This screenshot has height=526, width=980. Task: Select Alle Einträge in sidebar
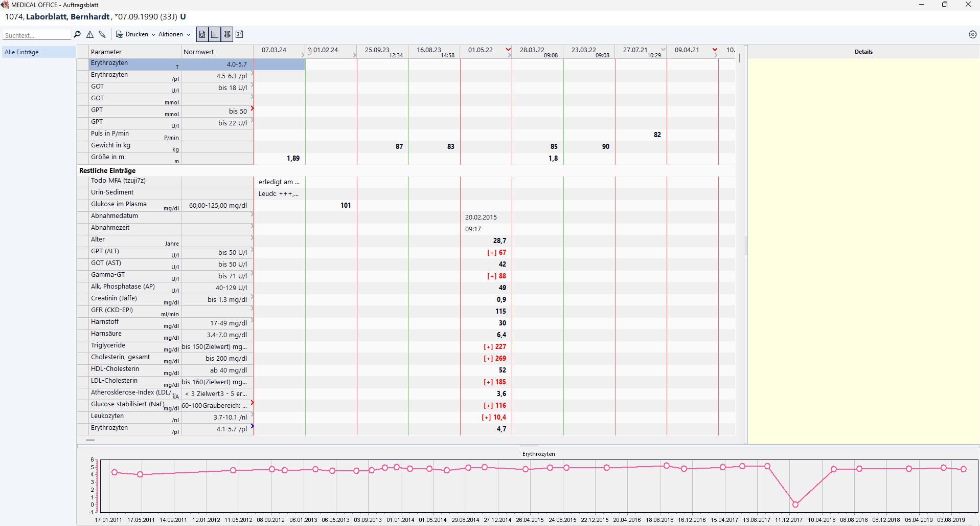tap(22, 52)
